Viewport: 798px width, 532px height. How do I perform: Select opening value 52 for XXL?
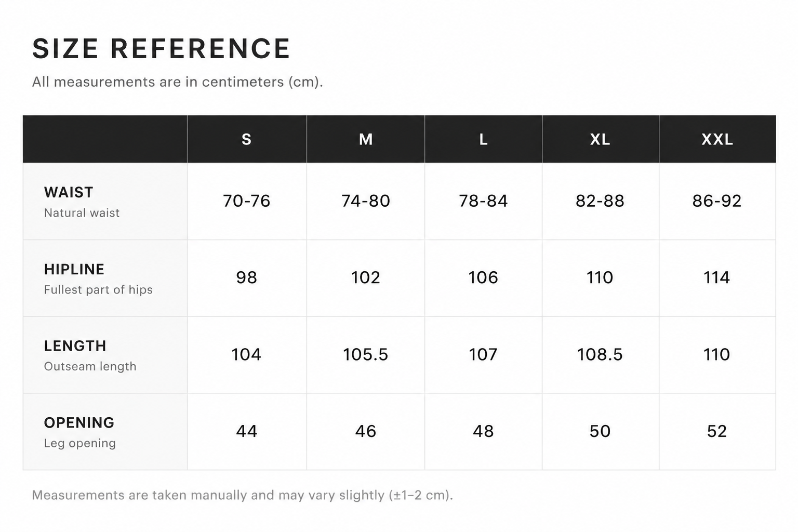pos(717,431)
